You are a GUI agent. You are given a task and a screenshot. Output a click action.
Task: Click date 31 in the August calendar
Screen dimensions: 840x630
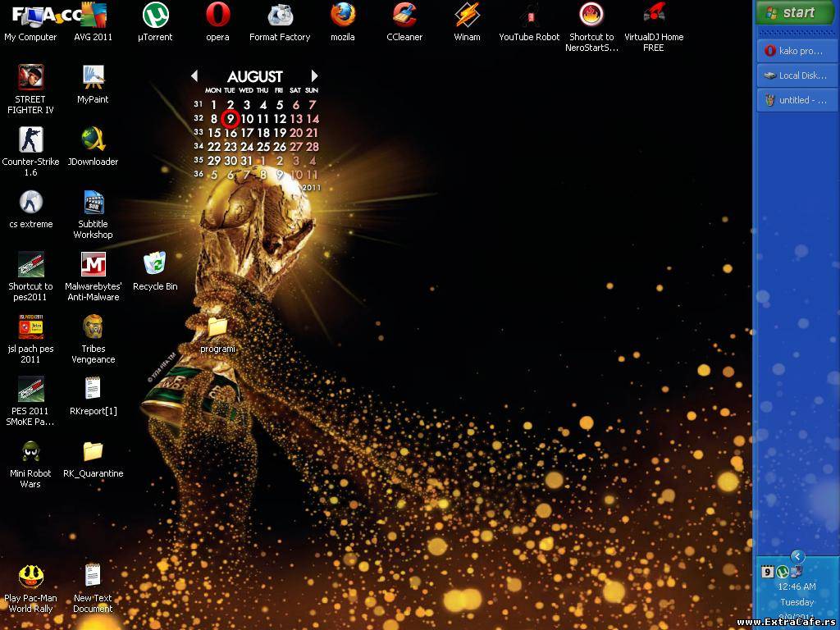[x=246, y=161]
